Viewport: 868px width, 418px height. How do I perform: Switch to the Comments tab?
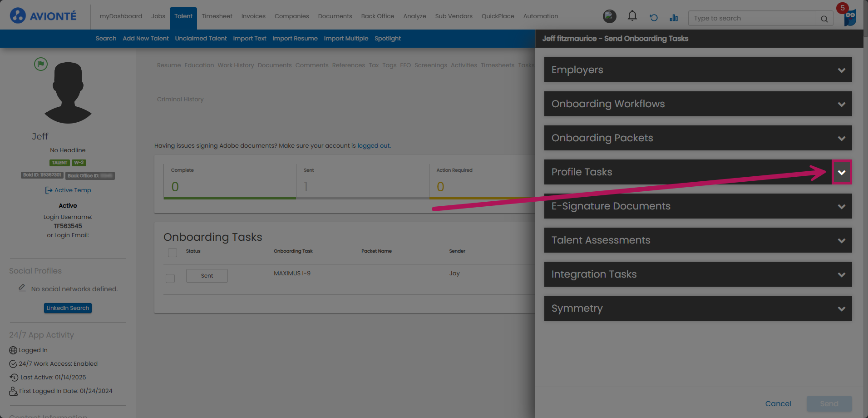311,65
